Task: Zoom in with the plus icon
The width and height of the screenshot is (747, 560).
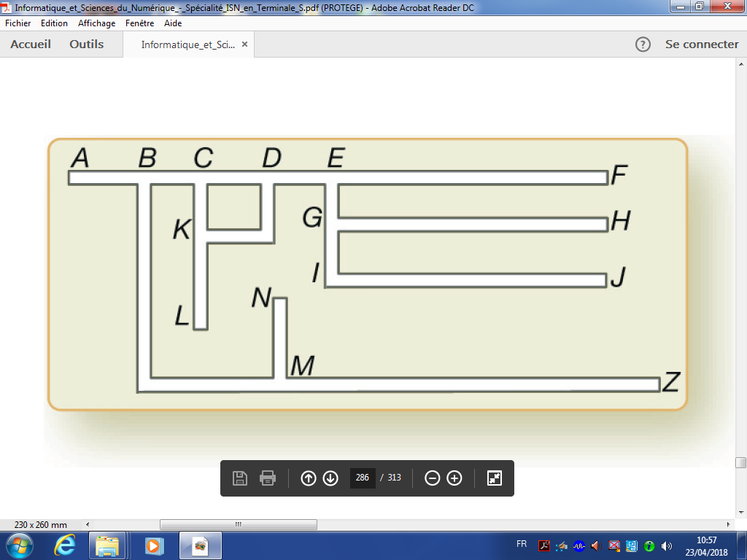Action: [454, 478]
